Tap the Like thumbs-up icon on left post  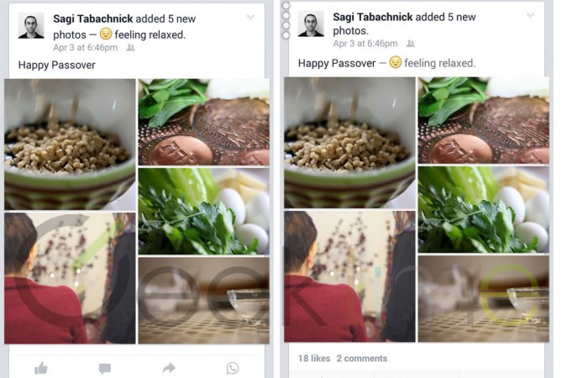pyautogui.click(x=41, y=368)
